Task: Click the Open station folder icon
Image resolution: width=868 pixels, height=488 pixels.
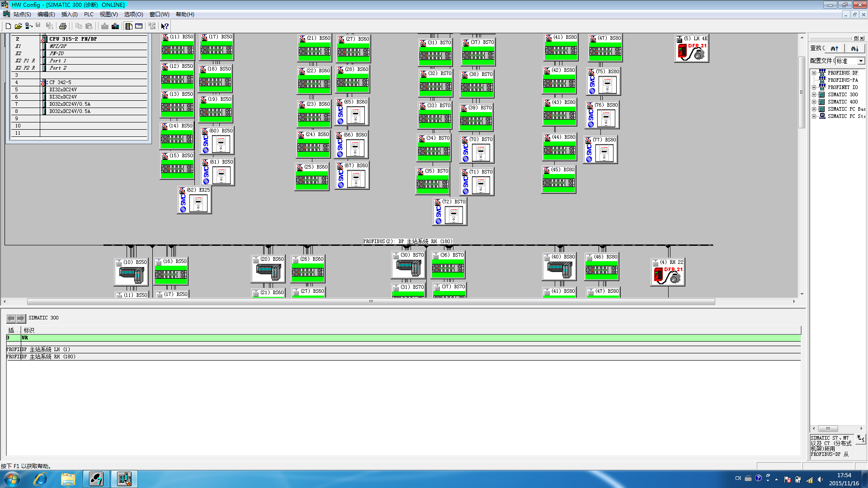Action: 18,26
